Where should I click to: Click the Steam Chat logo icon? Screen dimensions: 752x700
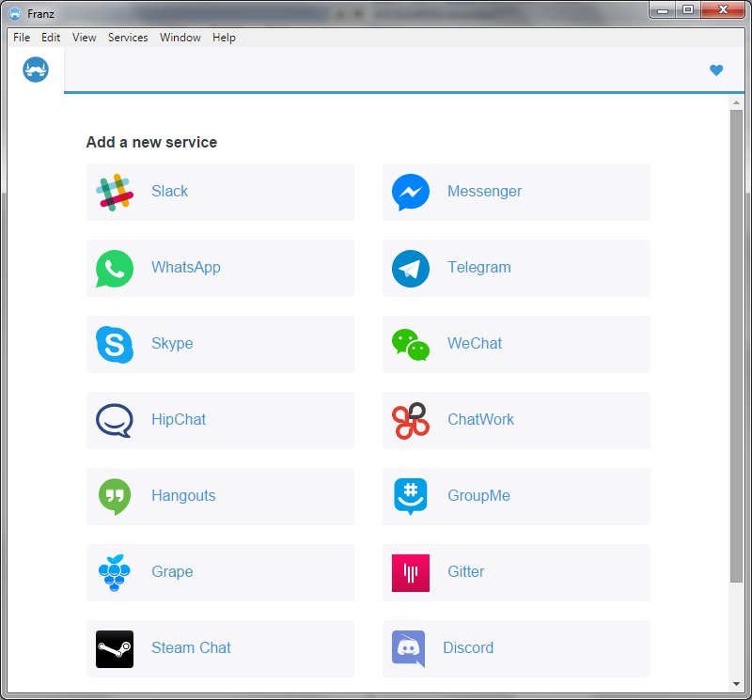[115, 649]
